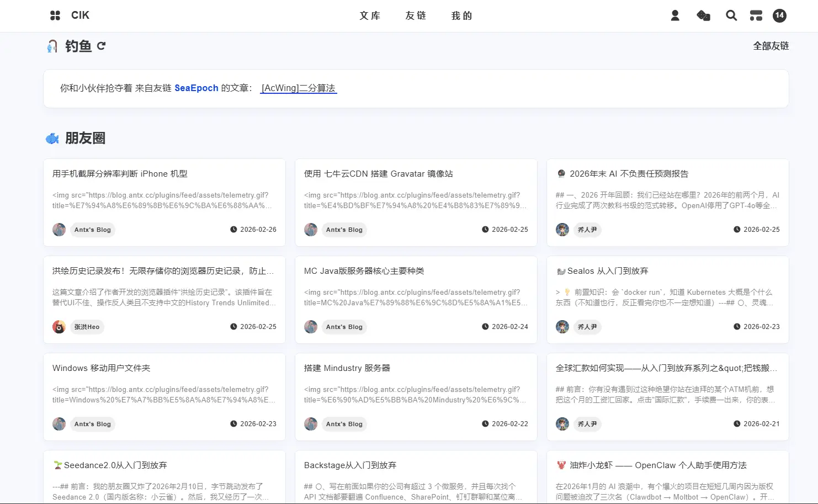This screenshot has height=504, width=818.
Task: Open the 2026年末 AI 不负责任预测报告 post
Action: pos(629,174)
